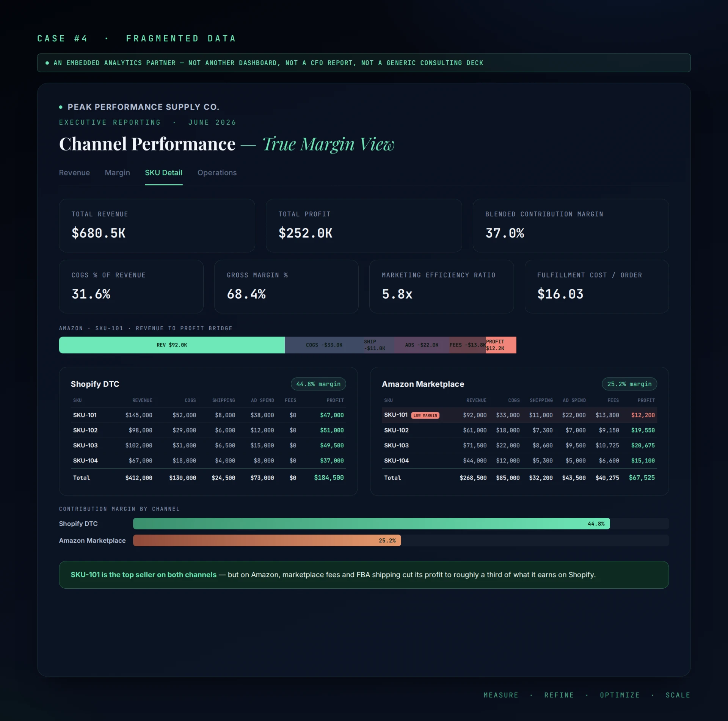The width and height of the screenshot is (728, 721).
Task: Go to the Operations tab
Action: click(x=217, y=173)
